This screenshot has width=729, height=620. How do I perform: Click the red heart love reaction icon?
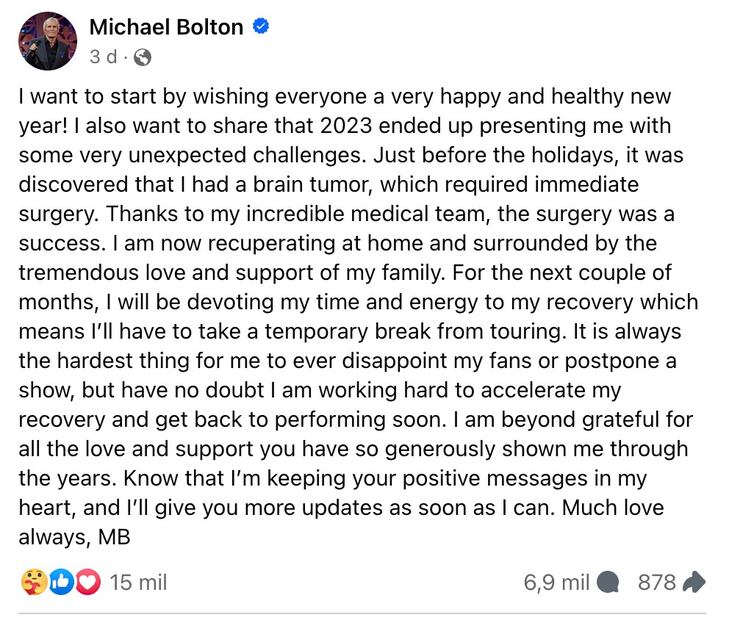click(88, 582)
